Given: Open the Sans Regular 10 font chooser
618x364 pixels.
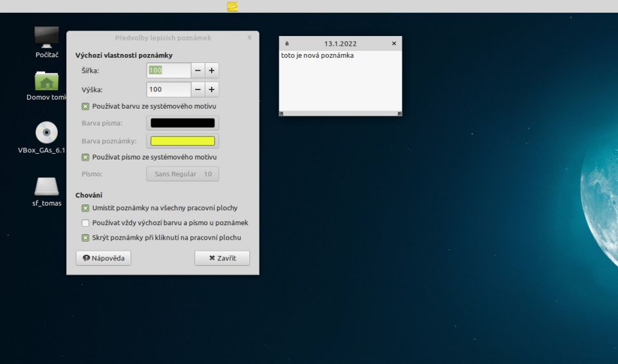Looking at the screenshot, I should [x=182, y=174].
